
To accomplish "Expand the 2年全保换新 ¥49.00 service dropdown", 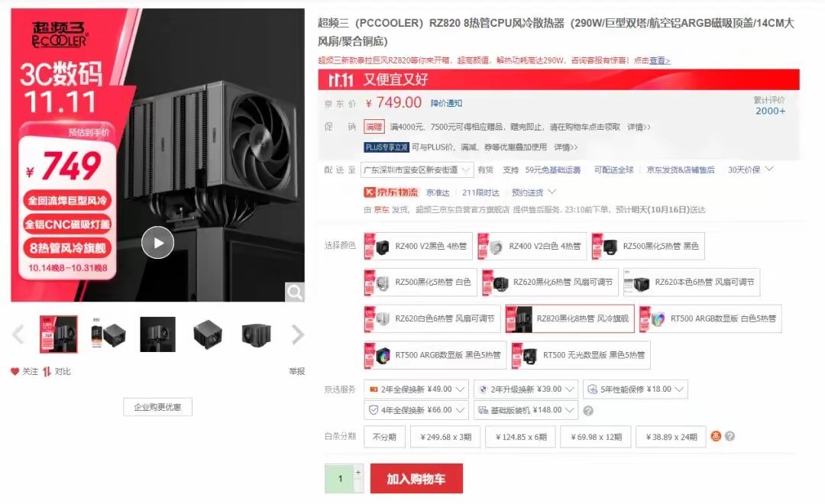I will click(x=416, y=389).
